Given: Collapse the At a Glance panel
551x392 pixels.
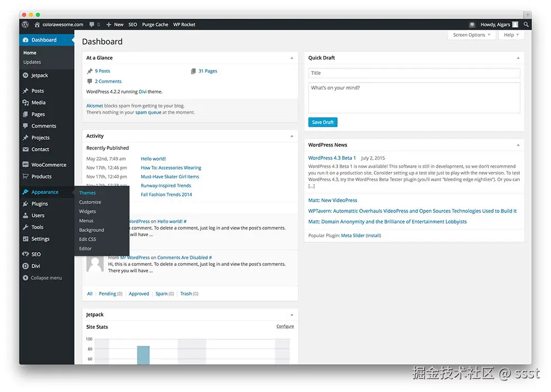Looking at the screenshot, I should pos(291,58).
